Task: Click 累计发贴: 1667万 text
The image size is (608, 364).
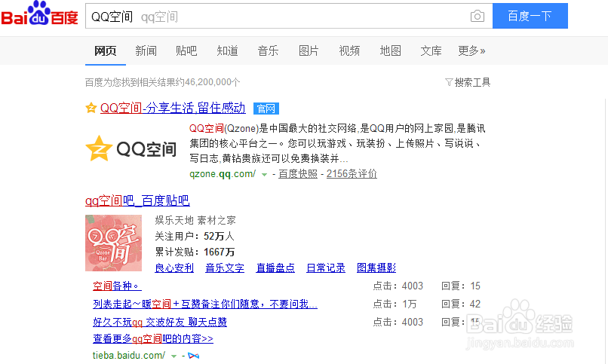Action: 195,252
